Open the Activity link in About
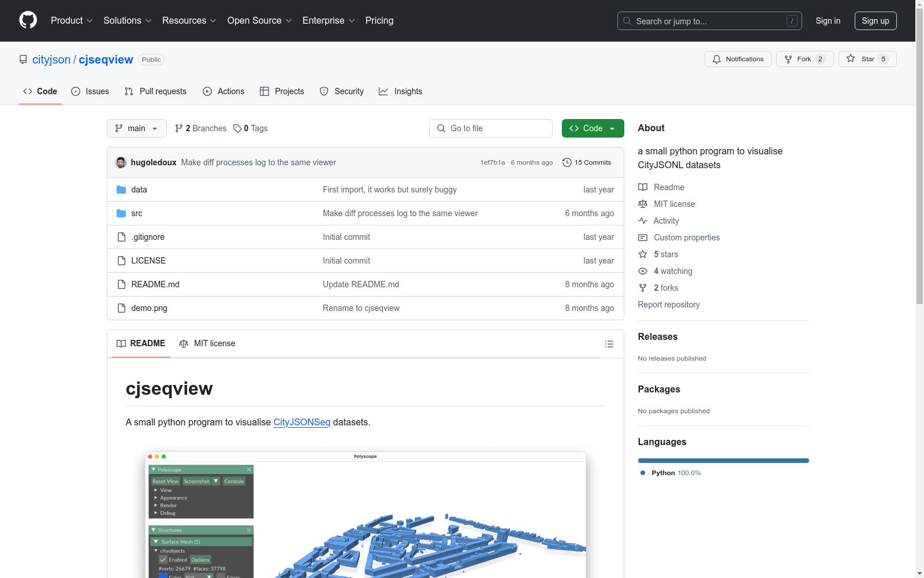The width and height of the screenshot is (924, 578). 666,221
